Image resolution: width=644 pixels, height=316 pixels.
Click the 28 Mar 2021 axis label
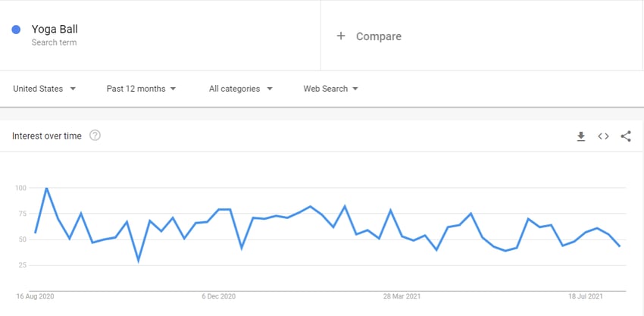pyautogui.click(x=402, y=296)
